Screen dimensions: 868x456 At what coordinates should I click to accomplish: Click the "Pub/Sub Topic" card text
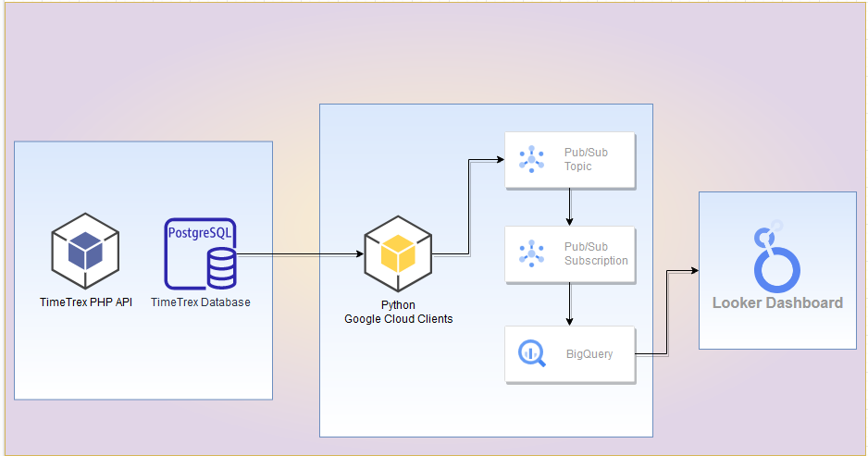coord(586,159)
